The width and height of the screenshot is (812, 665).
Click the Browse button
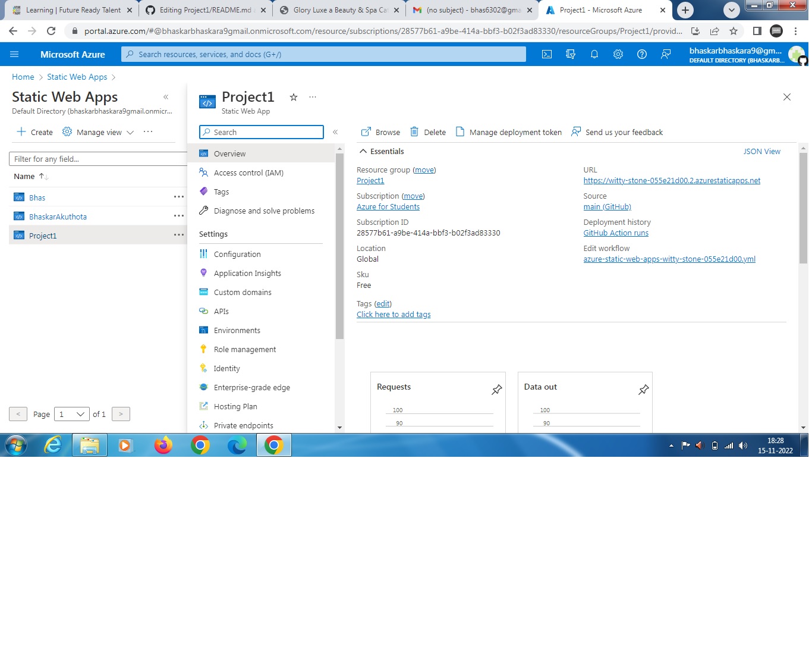(380, 132)
